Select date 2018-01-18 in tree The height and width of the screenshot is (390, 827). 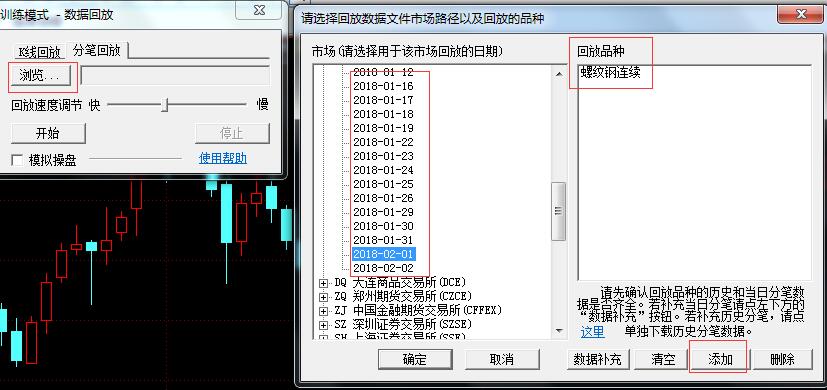tap(383, 114)
